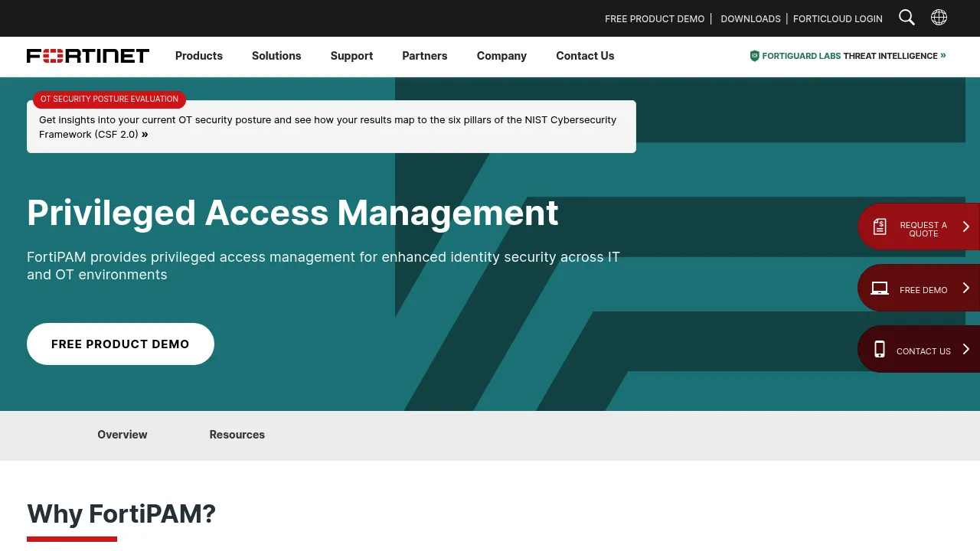Open the Solutions menu
This screenshot has width=980, height=551.
276,56
